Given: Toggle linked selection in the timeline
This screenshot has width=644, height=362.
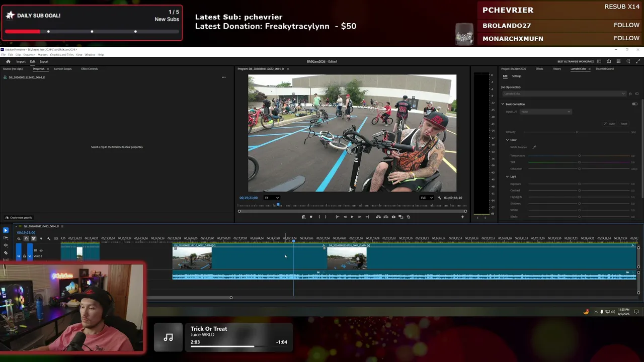Looking at the screenshot, I should coord(33,238).
